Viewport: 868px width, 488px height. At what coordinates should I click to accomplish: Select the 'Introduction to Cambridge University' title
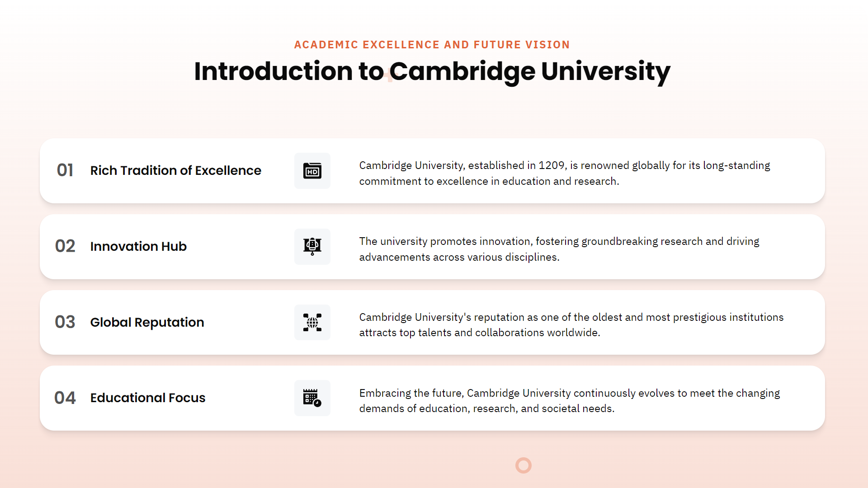point(432,71)
